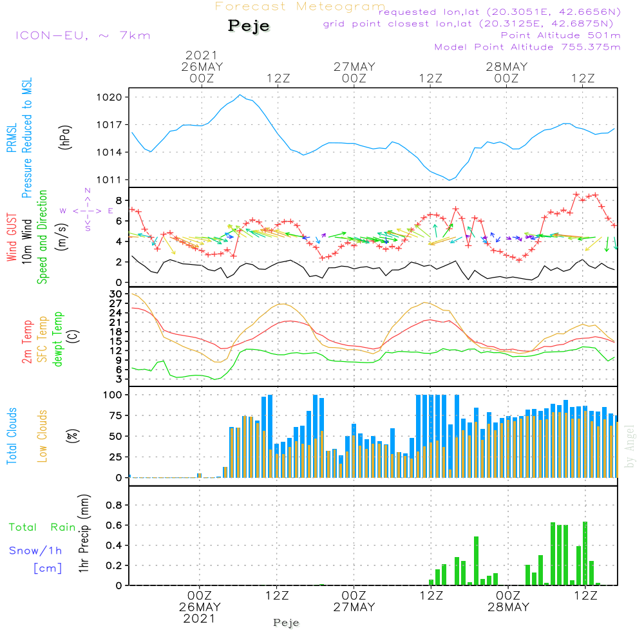Viewport: 644px width, 644px height.
Task: Click the '1014' pressure tick value
Action: pyautogui.click(x=109, y=153)
